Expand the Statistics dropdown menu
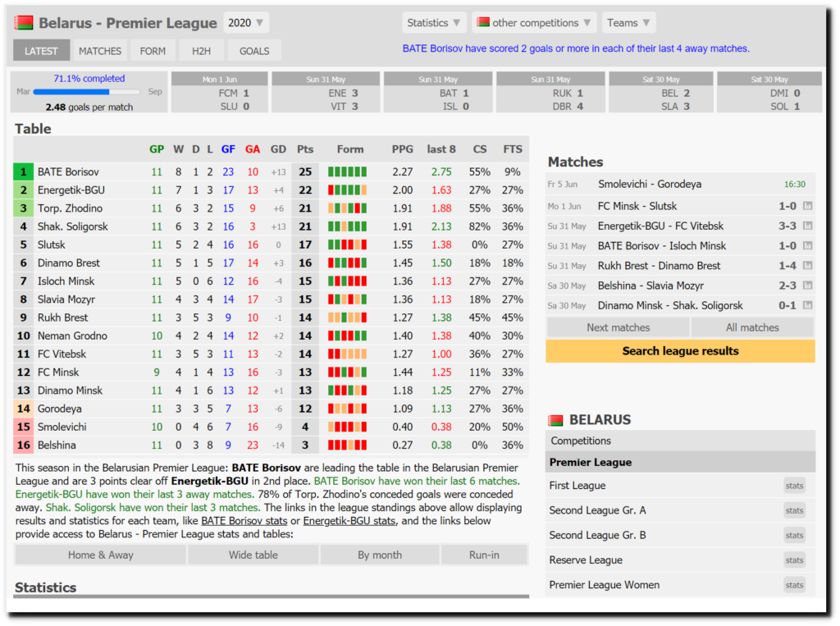 435,23
